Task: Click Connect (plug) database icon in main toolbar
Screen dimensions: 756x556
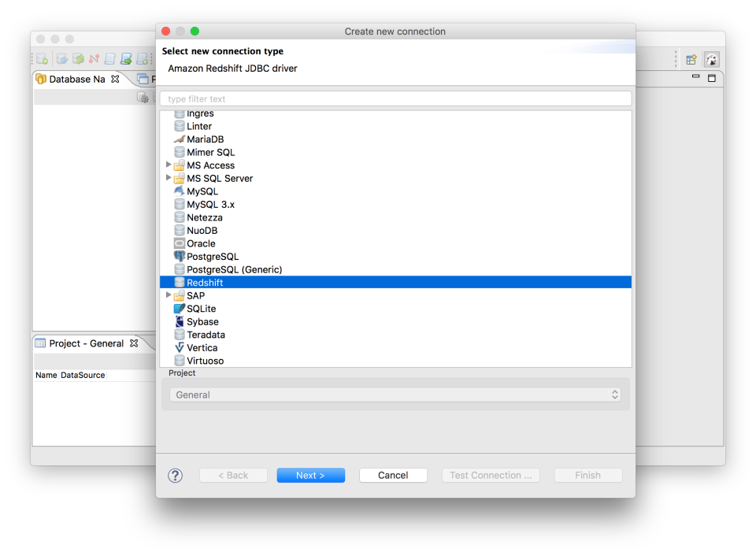Action: (61, 59)
